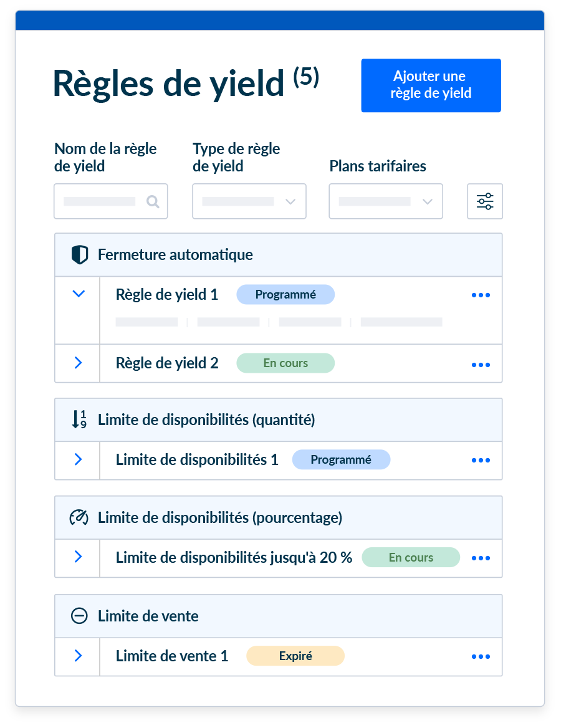Open the three-dot menu for Règle de yield 2
Viewport: 561px width, 728px height.
481,365
